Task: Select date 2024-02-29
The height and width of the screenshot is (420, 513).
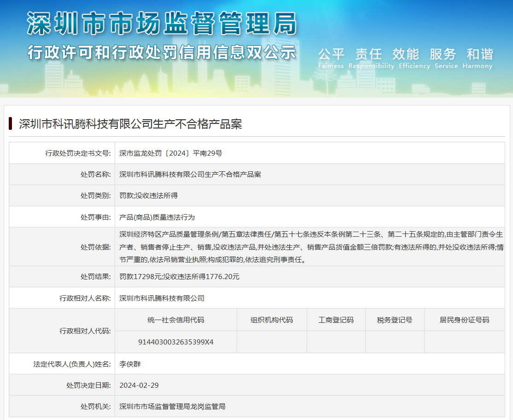Action: (x=139, y=385)
